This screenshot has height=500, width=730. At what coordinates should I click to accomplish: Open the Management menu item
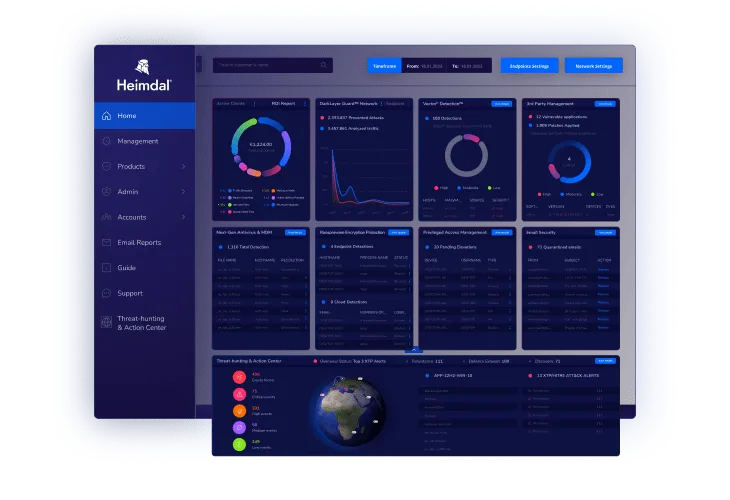coord(145,141)
